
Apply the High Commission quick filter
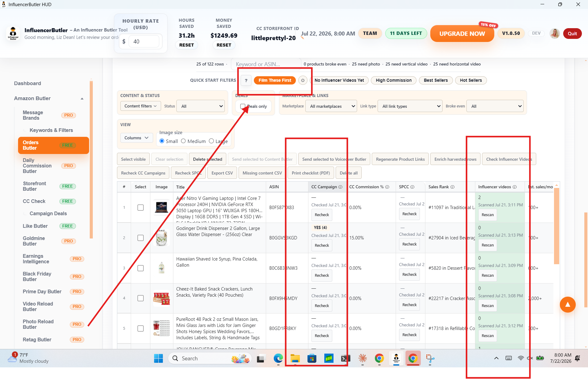point(394,80)
